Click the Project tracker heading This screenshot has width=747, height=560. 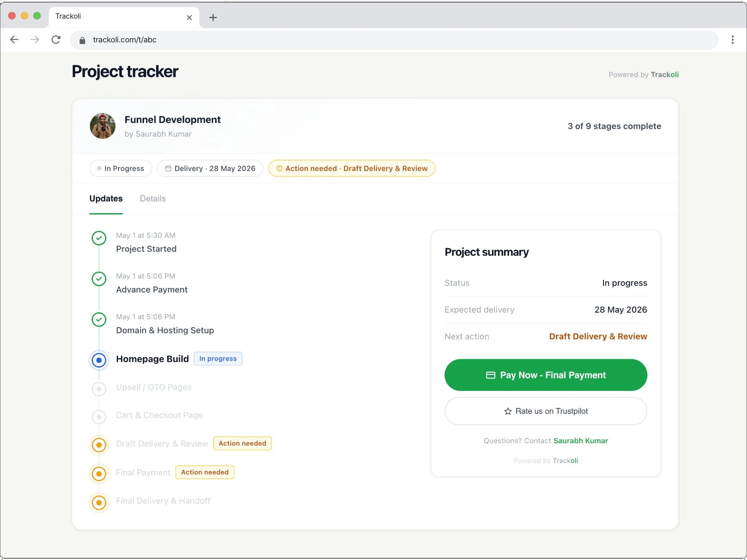point(125,71)
